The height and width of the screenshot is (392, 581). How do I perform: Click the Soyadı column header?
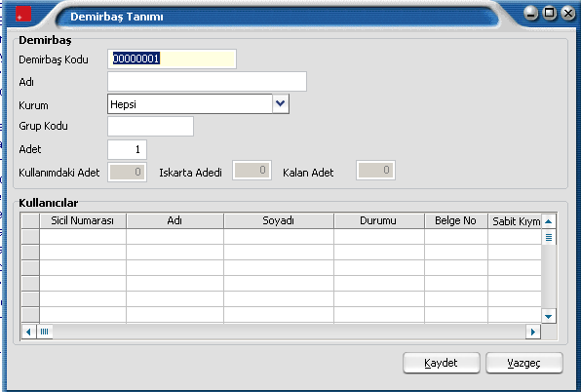279,220
